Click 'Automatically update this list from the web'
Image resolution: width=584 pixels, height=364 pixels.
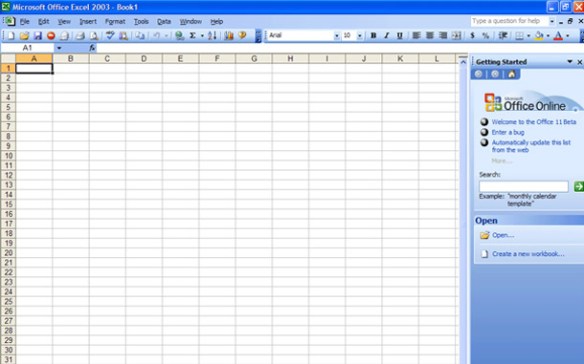click(531, 146)
